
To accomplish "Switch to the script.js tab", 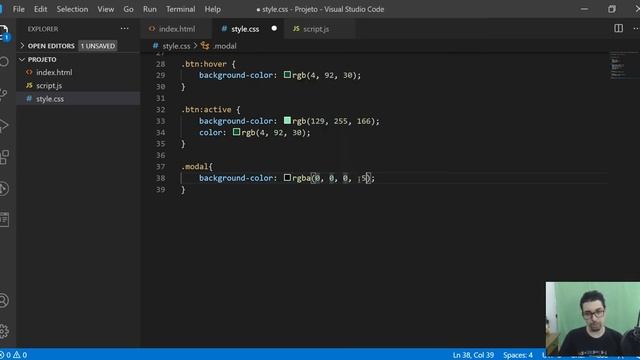I will coord(320,29).
